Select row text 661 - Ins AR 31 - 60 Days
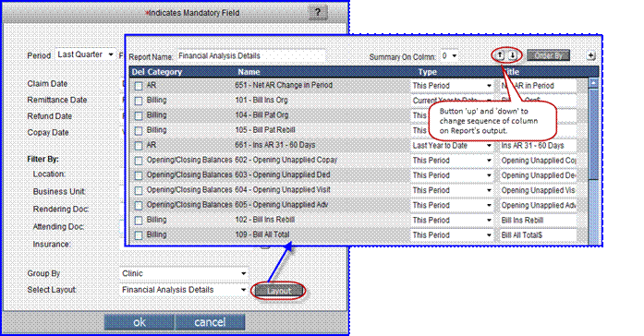Image resolution: width=644 pixels, height=336 pixels. (x=274, y=145)
